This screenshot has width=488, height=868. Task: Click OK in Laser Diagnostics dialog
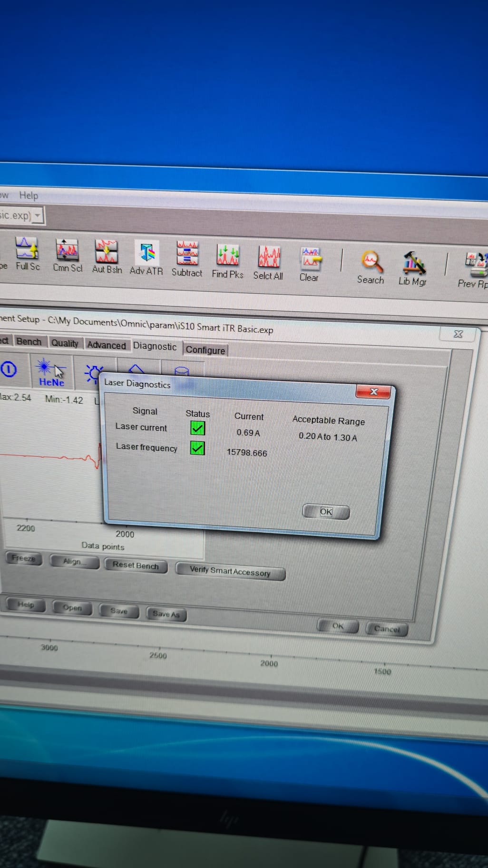coord(326,512)
